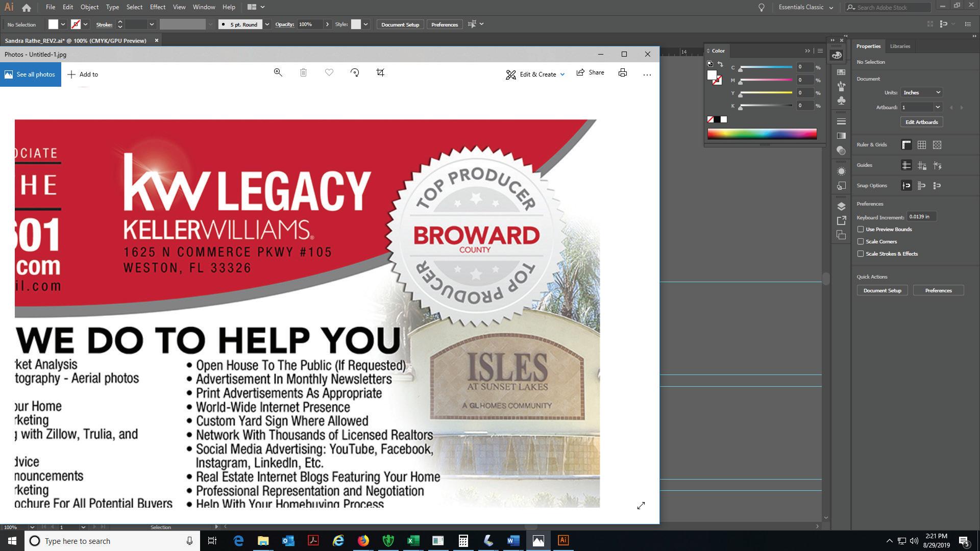Viewport: 980px width, 551px height.
Task: Open the Units dropdown set to Inches
Action: [x=921, y=92]
